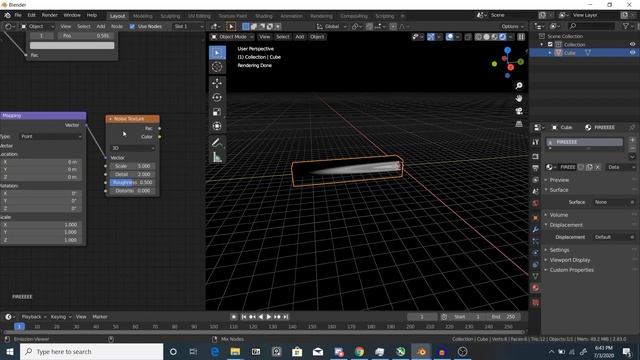Open the Output properties tab

tap(536, 168)
